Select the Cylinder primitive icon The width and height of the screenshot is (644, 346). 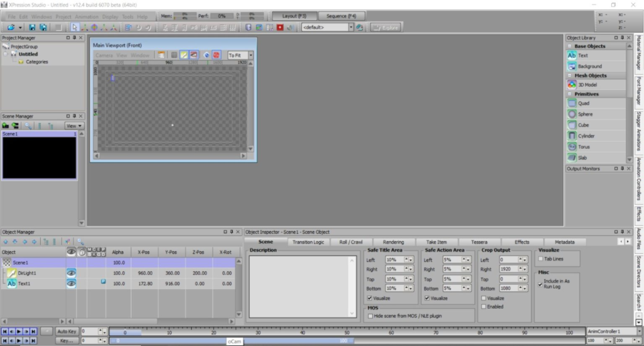tap(572, 136)
